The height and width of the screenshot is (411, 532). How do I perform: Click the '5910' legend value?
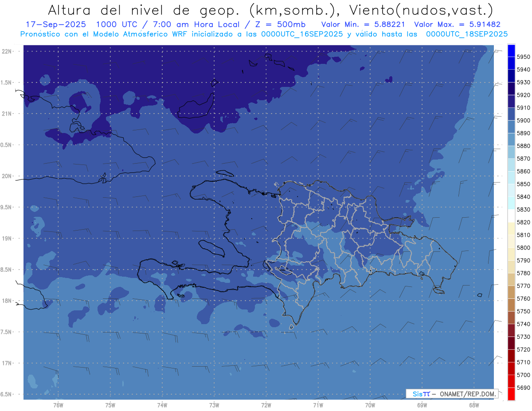click(523, 108)
